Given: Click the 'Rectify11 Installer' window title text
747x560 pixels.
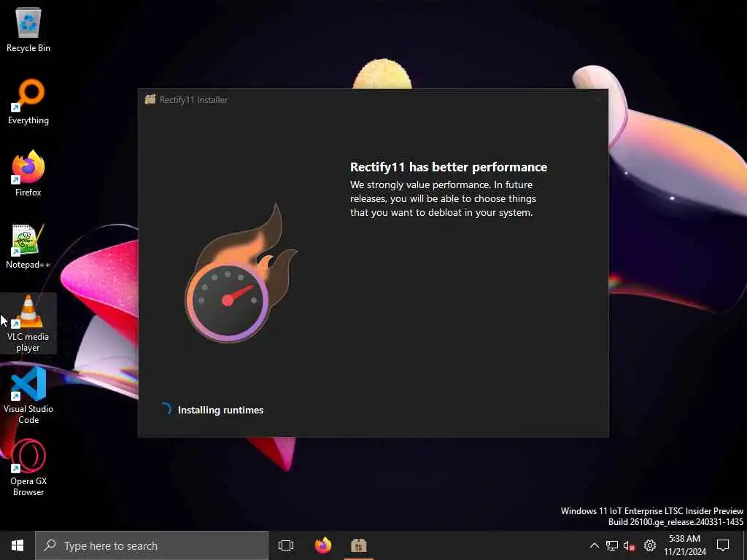Looking at the screenshot, I should point(193,99).
